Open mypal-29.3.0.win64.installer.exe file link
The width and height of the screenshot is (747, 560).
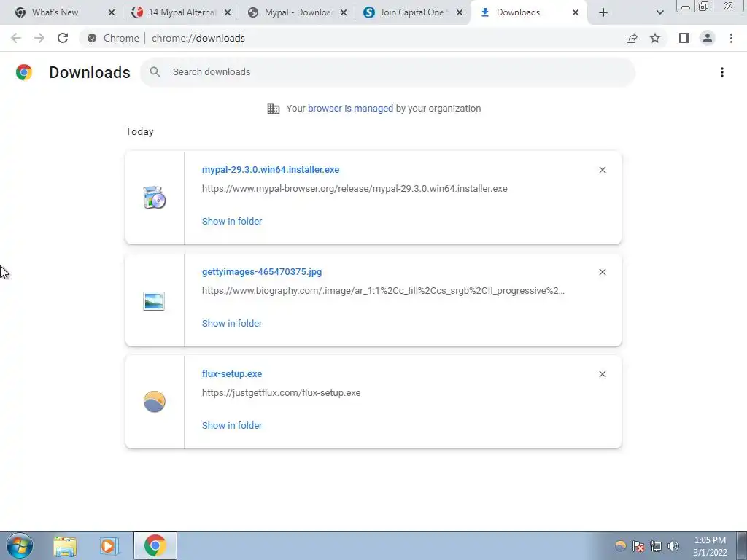click(x=271, y=169)
